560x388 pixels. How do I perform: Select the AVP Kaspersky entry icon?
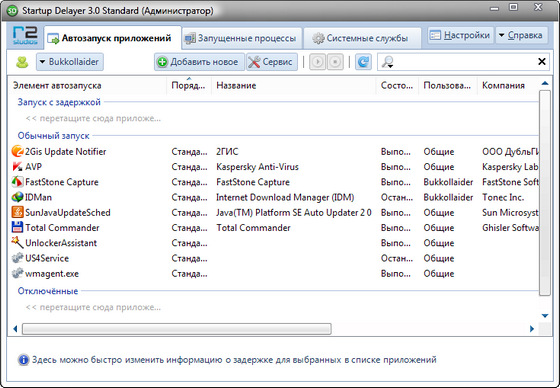[17, 167]
